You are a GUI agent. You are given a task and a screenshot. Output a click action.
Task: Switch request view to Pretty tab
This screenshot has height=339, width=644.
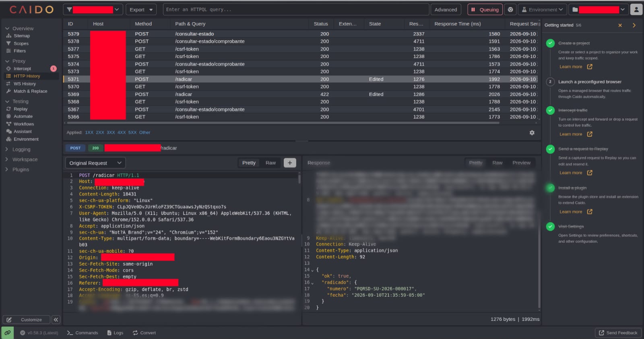pyautogui.click(x=249, y=163)
